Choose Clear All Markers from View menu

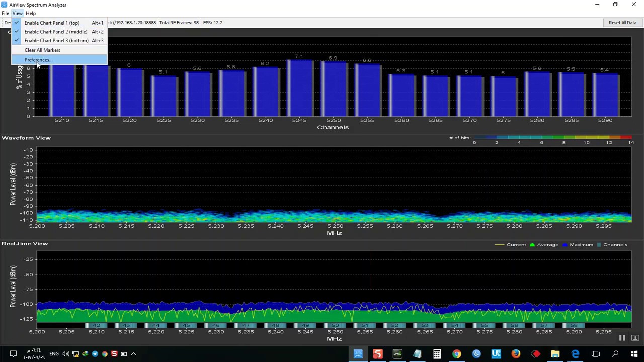[59, 50]
